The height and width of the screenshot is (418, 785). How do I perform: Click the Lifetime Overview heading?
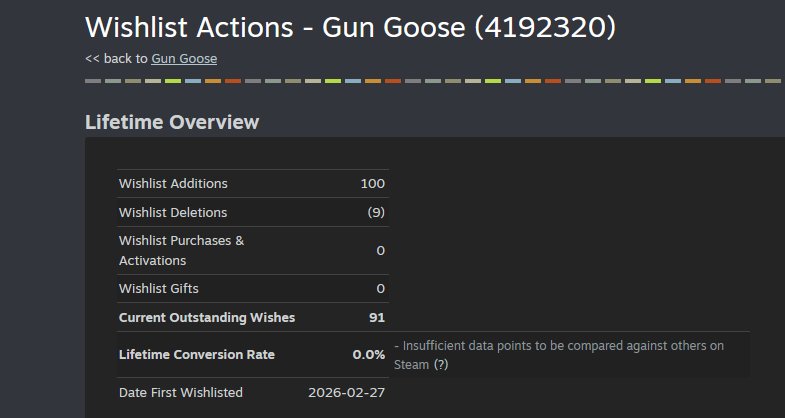pos(172,122)
